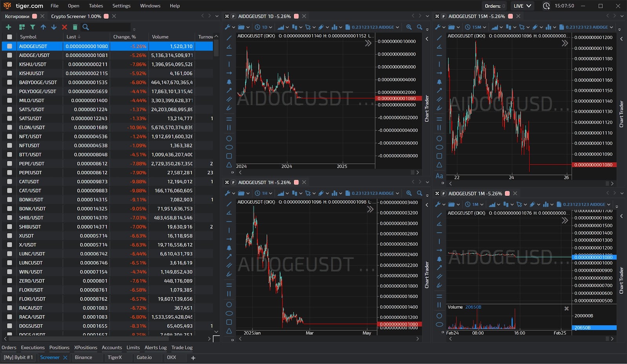Open the green funnel filter in Screener

coord(33,27)
